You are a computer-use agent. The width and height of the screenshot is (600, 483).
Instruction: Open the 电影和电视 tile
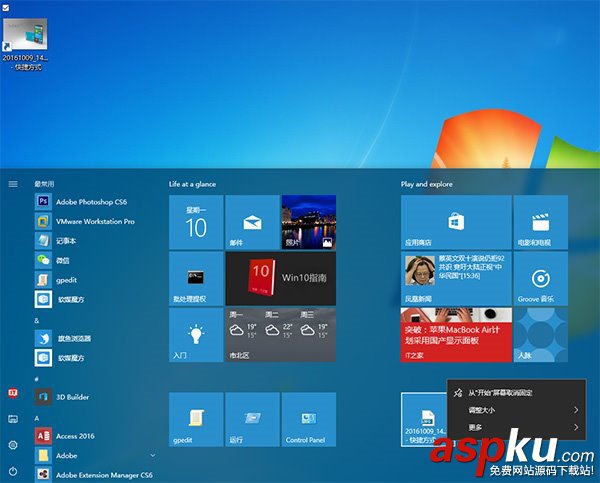point(540,222)
